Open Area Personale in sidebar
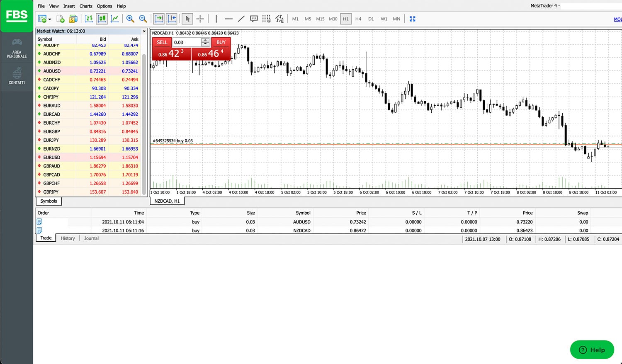 (x=17, y=48)
